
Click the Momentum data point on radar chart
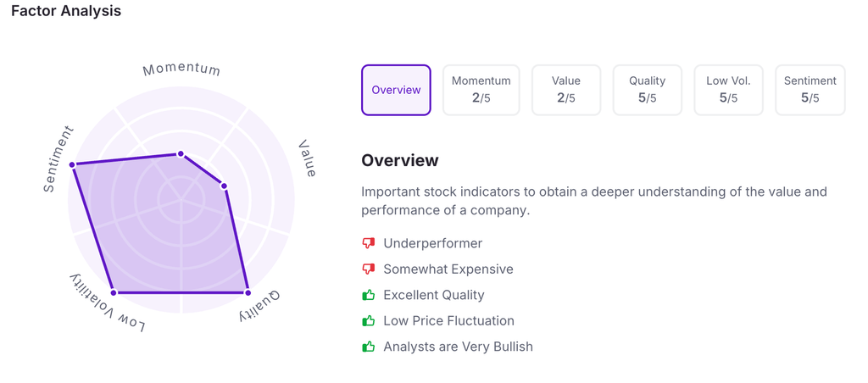[x=180, y=154]
